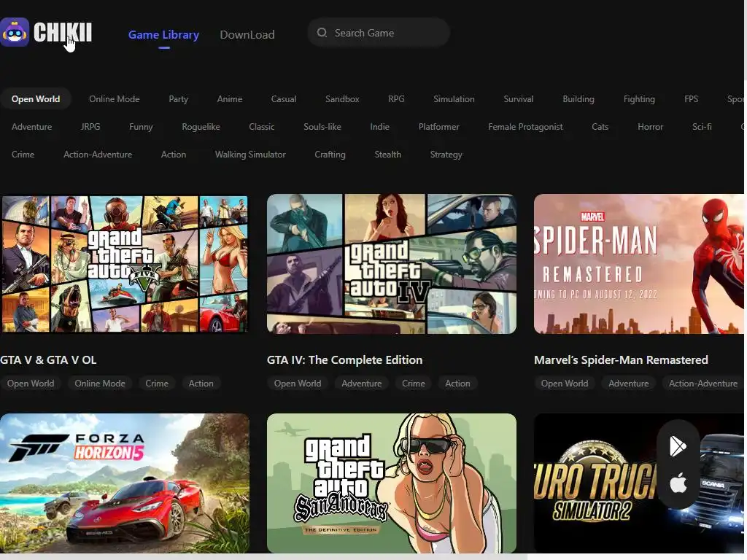The image size is (747, 560).
Task: Open the Euro Truck Simulator 2 thumbnail
Action: click(639, 483)
